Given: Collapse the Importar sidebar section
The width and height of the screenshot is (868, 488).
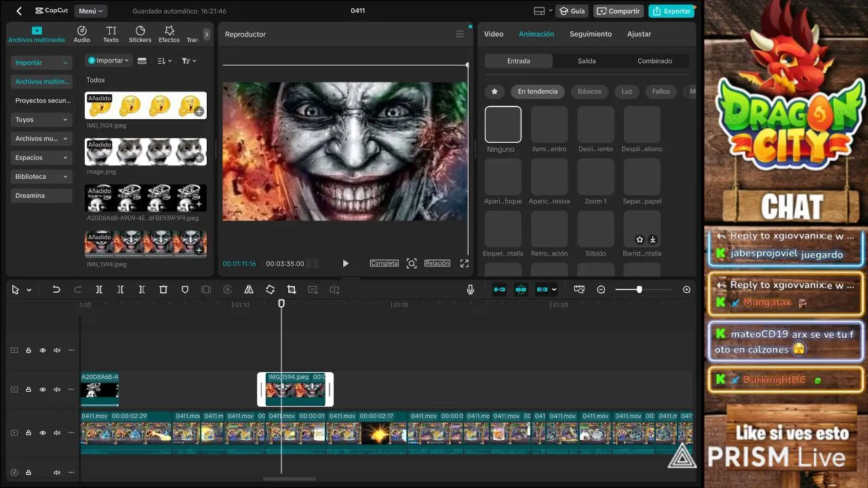Looking at the screenshot, I should [41, 62].
